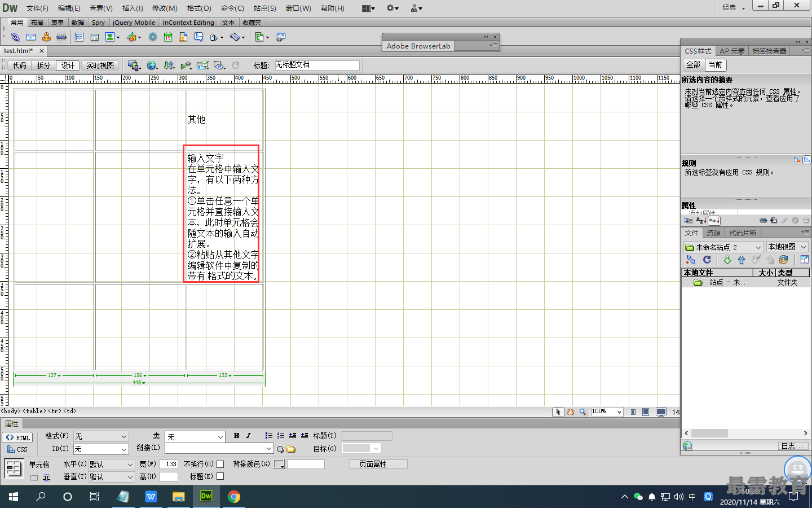
Task: Switch to 设计 (Design) view
Action: [68, 65]
